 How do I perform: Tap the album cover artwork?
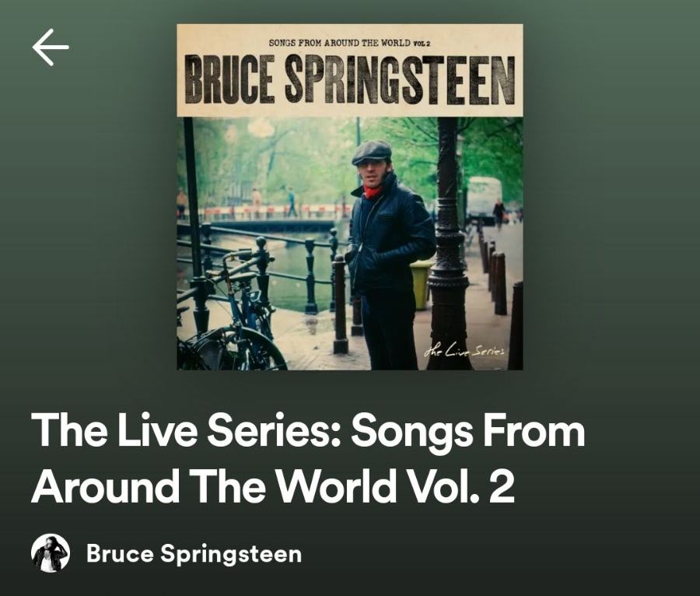[x=349, y=197]
